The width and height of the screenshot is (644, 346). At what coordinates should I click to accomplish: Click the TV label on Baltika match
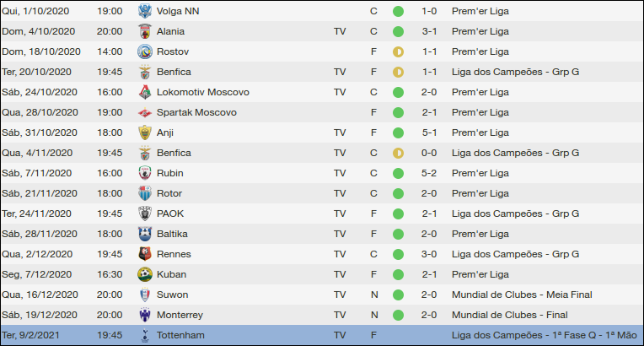pos(340,234)
